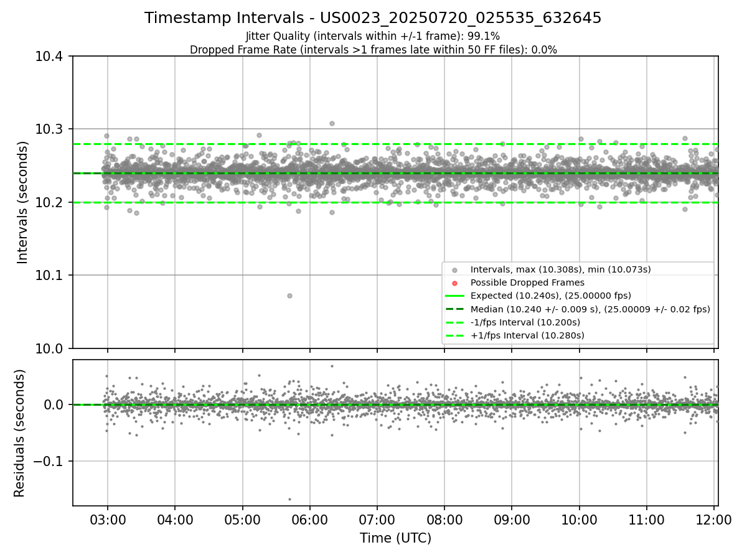Screen dimensions: 747x560
Task: Select the "Median (10.240 +/- 0.009 s)" legend entry
Action: click(x=590, y=309)
